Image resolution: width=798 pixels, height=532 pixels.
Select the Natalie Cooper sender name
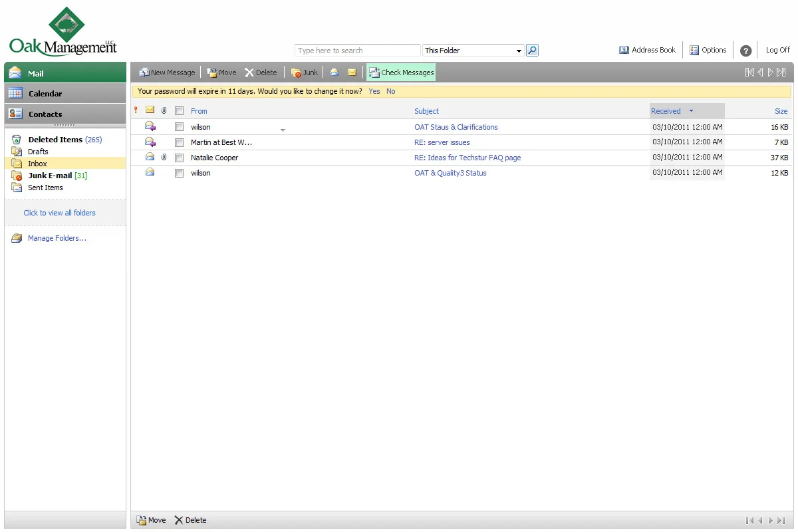pyautogui.click(x=214, y=158)
